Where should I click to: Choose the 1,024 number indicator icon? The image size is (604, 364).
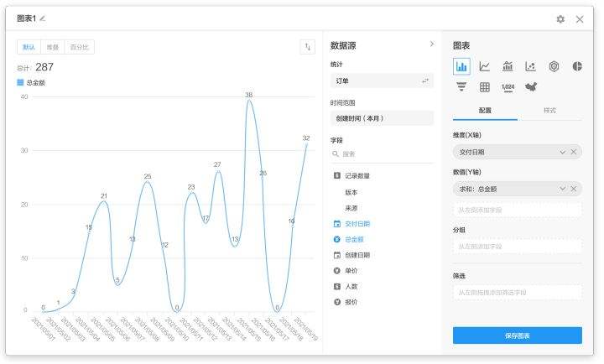click(508, 86)
